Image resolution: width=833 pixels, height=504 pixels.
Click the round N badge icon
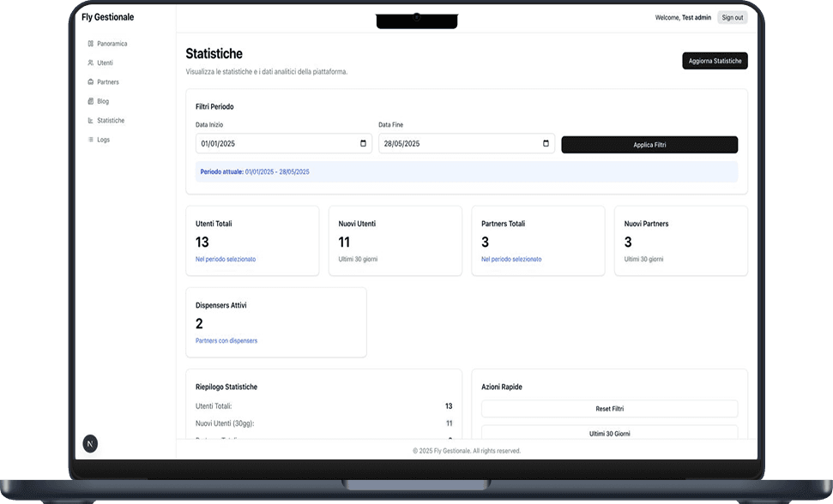tap(90, 443)
